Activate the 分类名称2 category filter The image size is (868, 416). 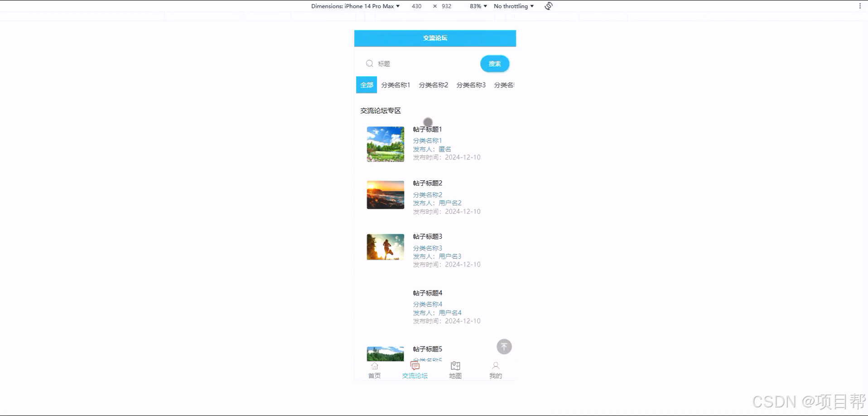coord(433,85)
